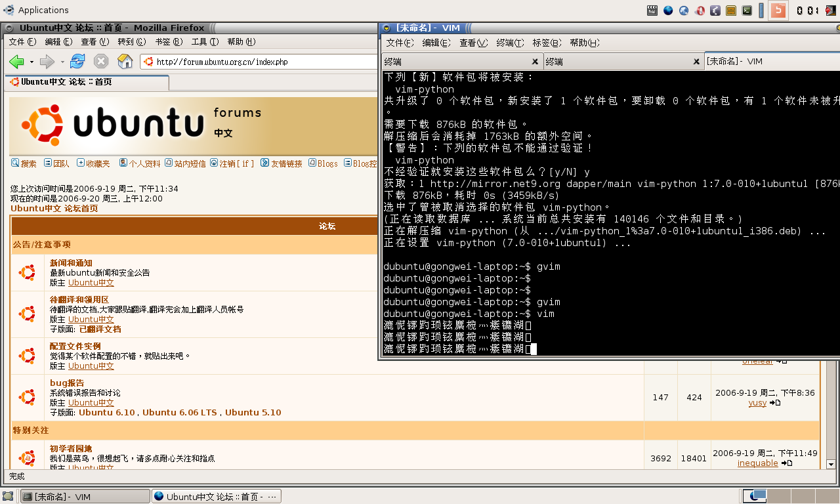Reload the forum page in Firefox
The width and height of the screenshot is (840, 504).
click(77, 62)
